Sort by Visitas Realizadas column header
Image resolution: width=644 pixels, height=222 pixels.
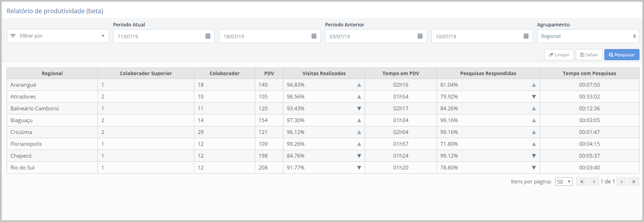click(324, 73)
